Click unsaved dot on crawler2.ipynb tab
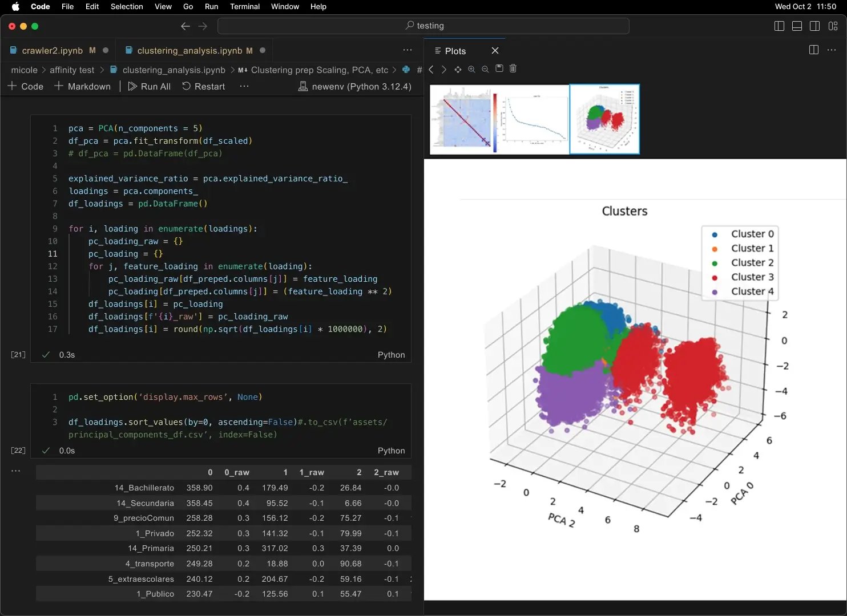This screenshot has height=616, width=847. coord(106,50)
